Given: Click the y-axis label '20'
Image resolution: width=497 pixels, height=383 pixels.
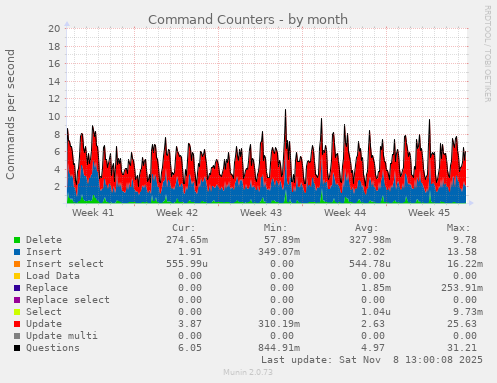Looking at the screenshot, I should [54, 29].
